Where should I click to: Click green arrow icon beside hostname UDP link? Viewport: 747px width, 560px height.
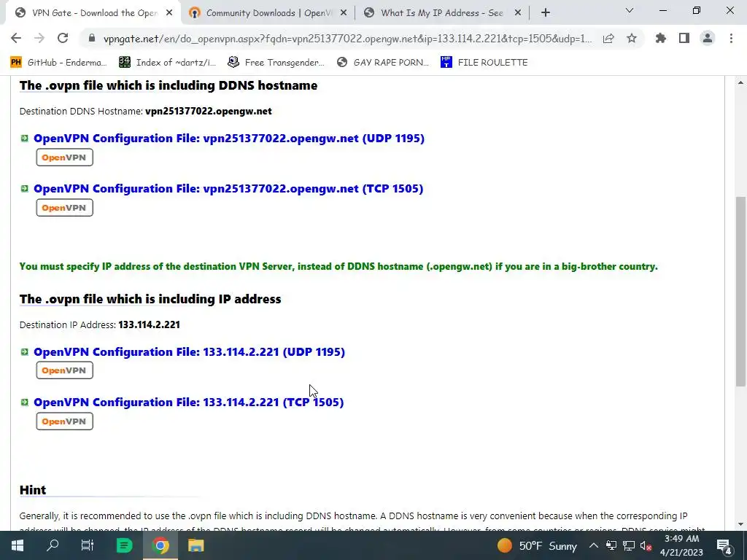(25, 139)
